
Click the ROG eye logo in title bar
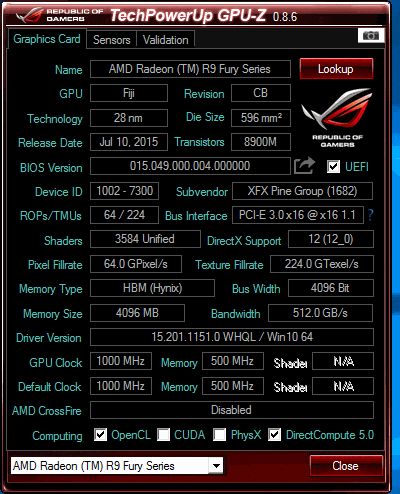[30, 15]
